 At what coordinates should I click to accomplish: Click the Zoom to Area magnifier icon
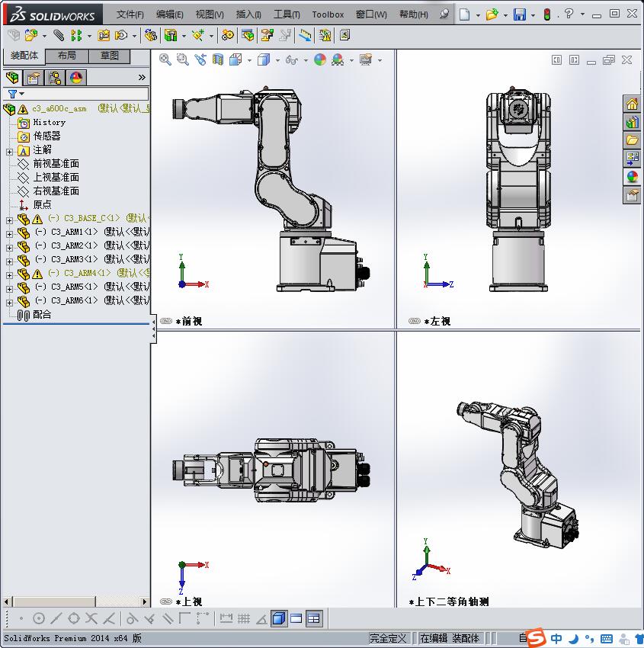coord(183,59)
